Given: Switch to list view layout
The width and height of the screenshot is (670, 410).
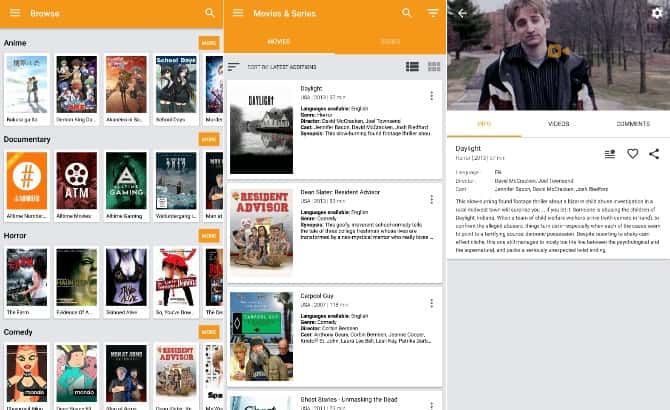Looking at the screenshot, I should [412, 67].
